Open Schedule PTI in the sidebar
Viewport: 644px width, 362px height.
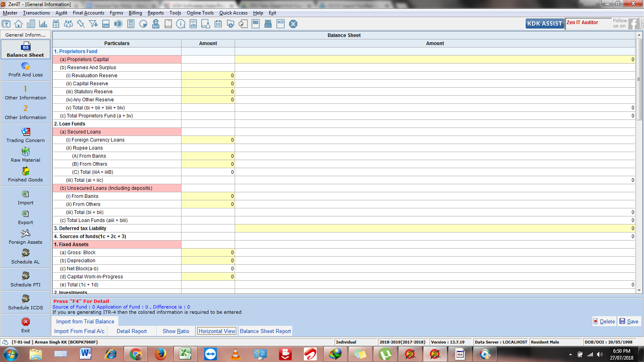point(25,280)
